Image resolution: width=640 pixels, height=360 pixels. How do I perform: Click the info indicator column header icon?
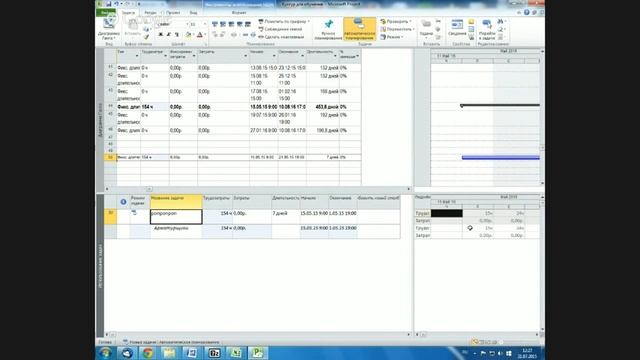pos(123,202)
